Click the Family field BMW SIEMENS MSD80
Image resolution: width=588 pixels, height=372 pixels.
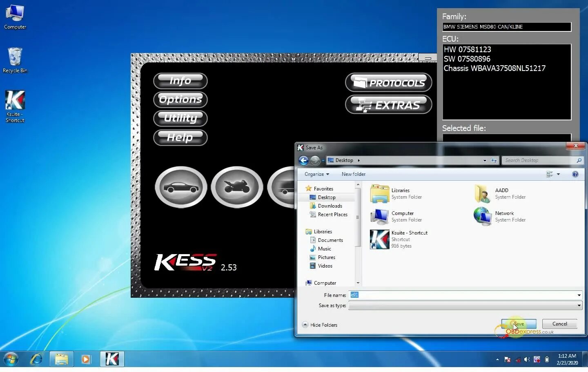tap(507, 27)
